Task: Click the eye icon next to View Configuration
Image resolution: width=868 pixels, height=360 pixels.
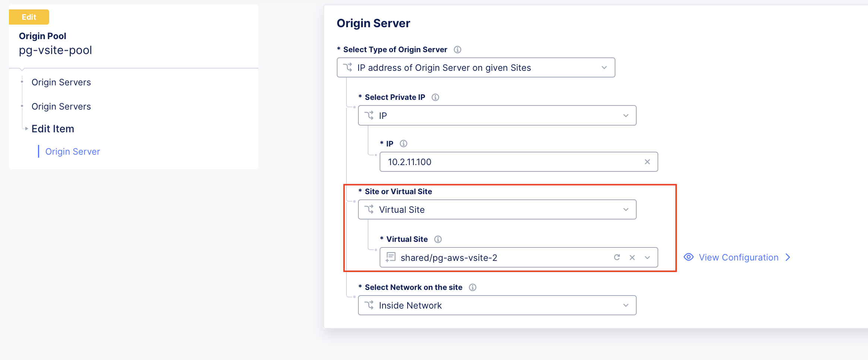Action: [688, 257]
